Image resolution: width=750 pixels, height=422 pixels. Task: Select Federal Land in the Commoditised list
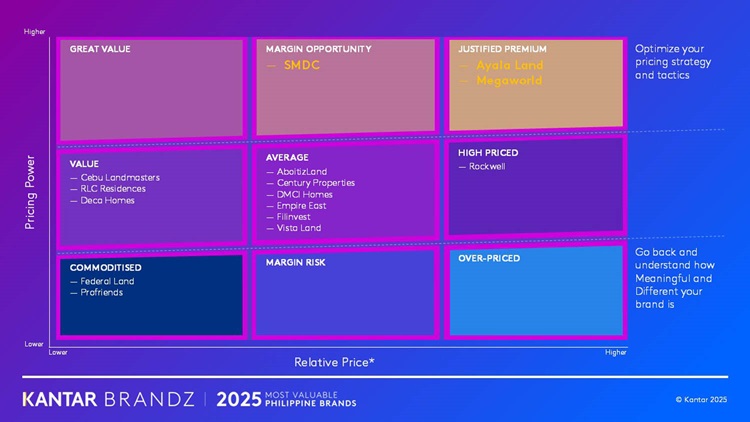(x=107, y=281)
